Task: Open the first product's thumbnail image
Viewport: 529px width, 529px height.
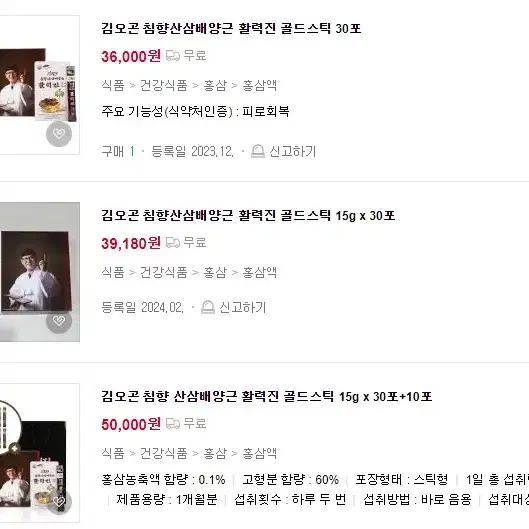Action: [x=40, y=85]
